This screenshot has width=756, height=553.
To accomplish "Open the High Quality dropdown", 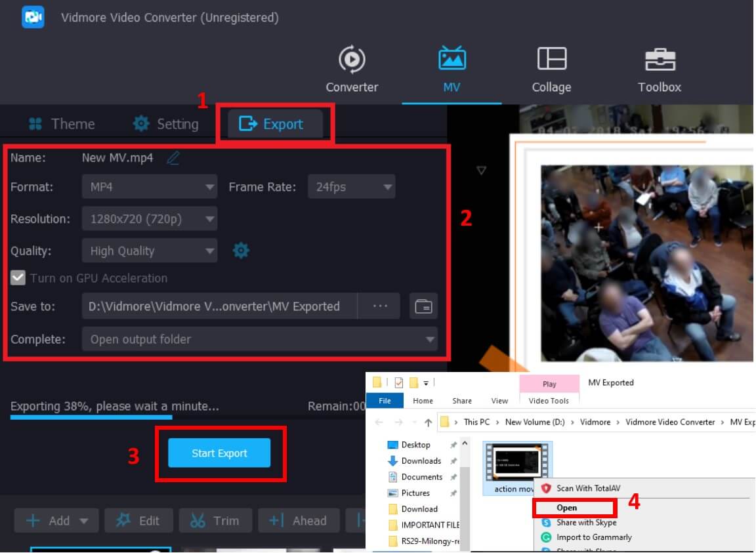I will click(149, 251).
